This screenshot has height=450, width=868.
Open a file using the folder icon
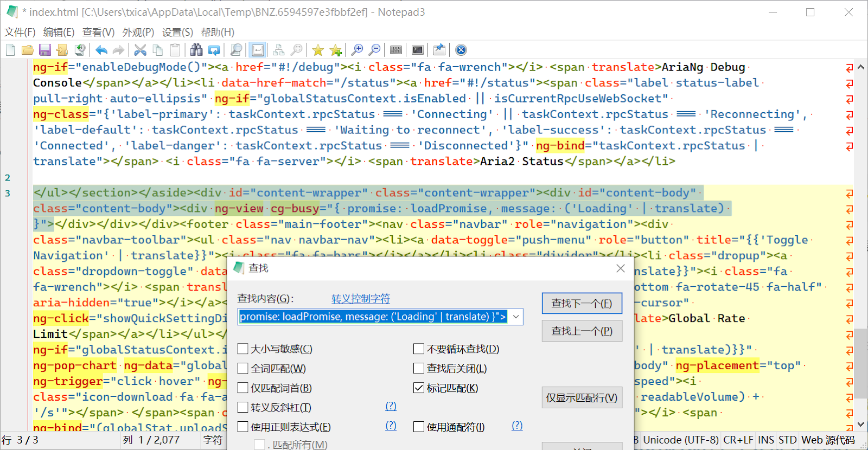pos(28,50)
